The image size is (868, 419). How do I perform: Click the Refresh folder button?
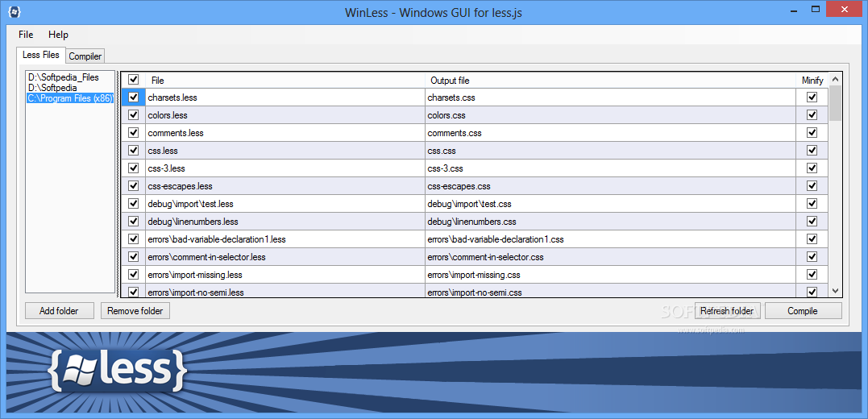(728, 310)
